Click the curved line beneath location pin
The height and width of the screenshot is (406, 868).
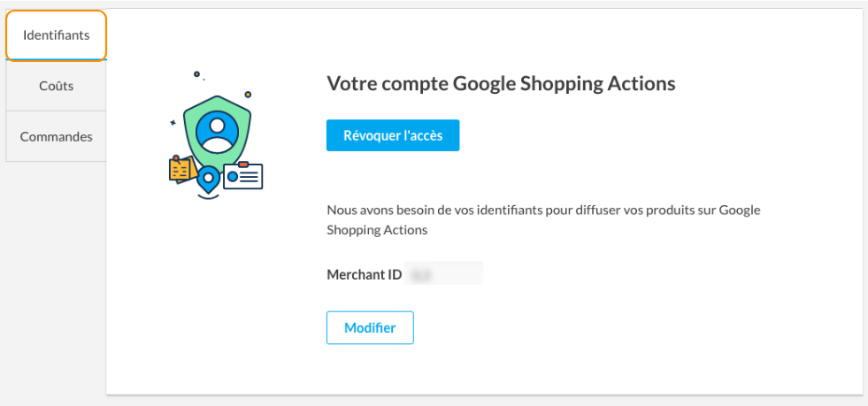coord(209,196)
